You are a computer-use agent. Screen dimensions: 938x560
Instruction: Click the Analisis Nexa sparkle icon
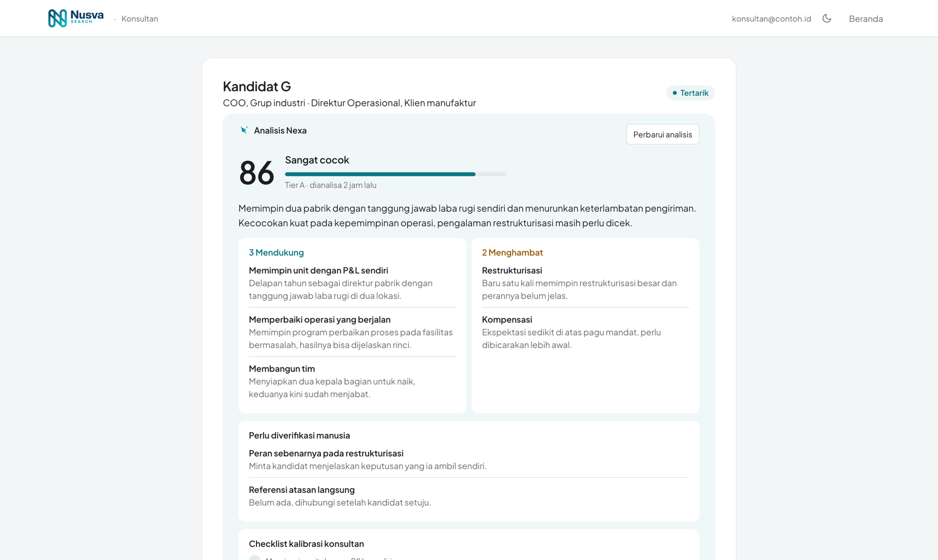[244, 130]
